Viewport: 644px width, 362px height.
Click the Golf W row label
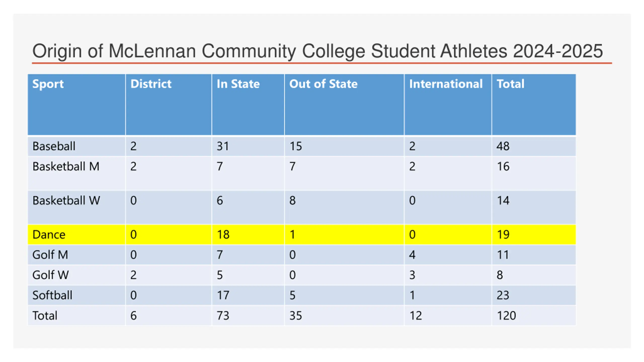pyautogui.click(x=50, y=275)
